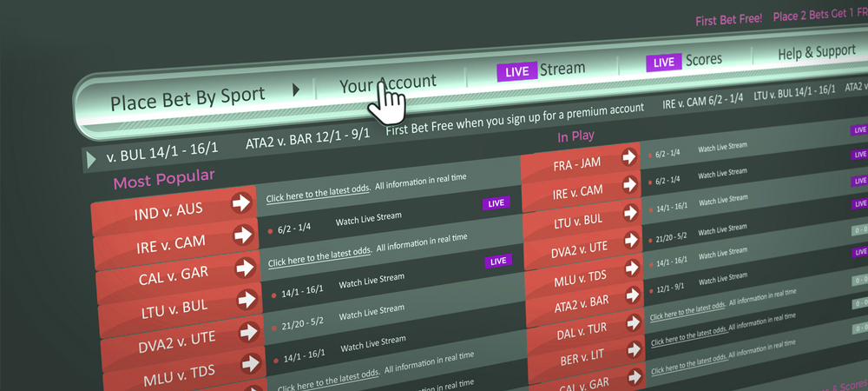Click the ATA2 v. BAR arrow icon

(634, 295)
